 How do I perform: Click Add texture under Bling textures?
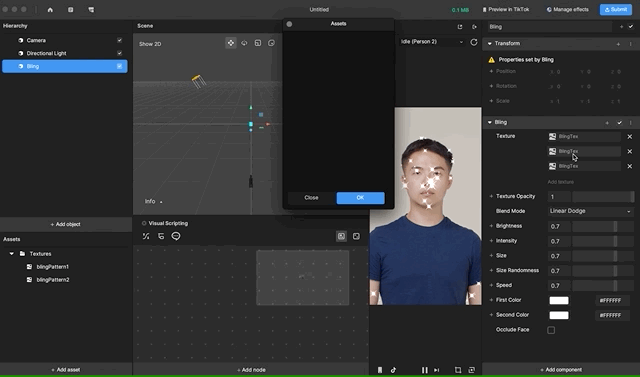pos(560,182)
